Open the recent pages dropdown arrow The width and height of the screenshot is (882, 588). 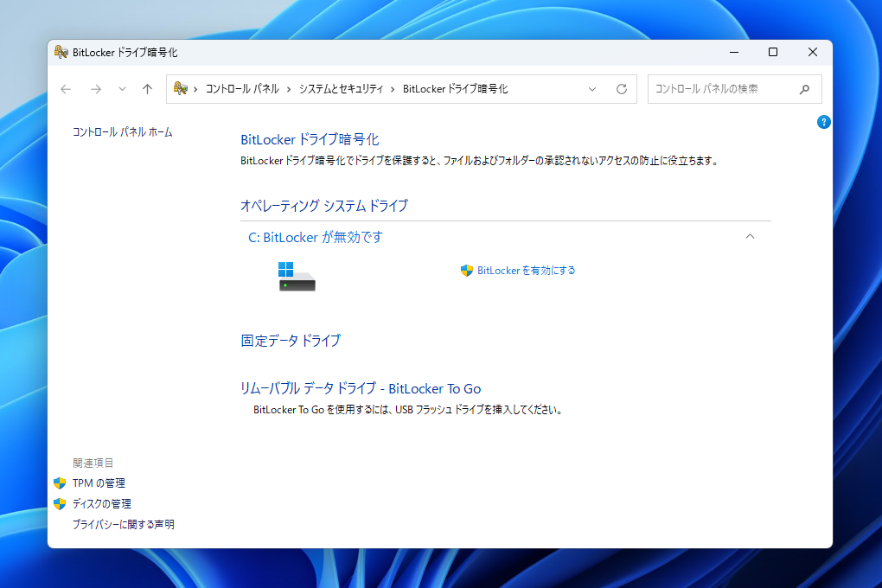pyautogui.click(x=122, y=88)
